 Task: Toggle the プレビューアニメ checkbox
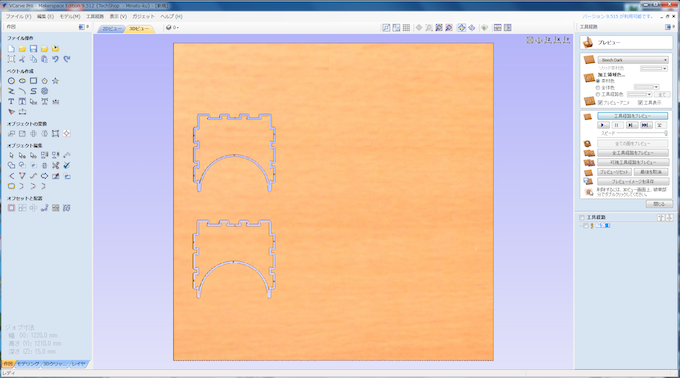coord(600,103)
